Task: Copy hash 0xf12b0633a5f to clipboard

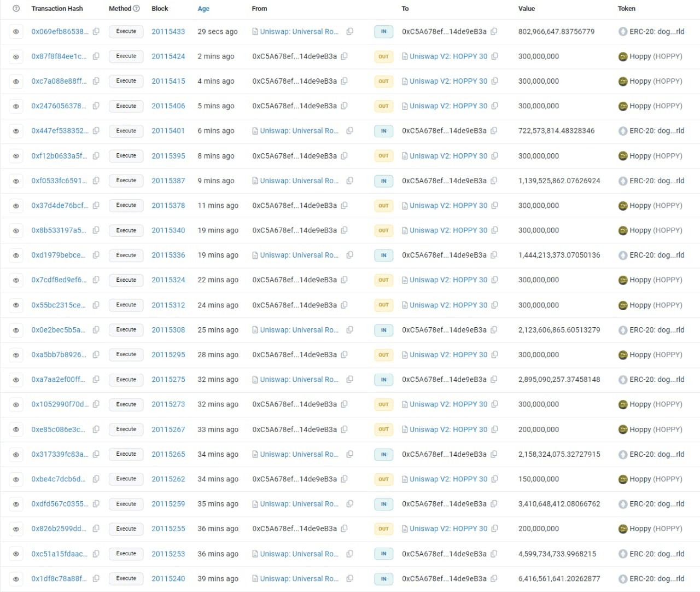Action: [96, 156]
